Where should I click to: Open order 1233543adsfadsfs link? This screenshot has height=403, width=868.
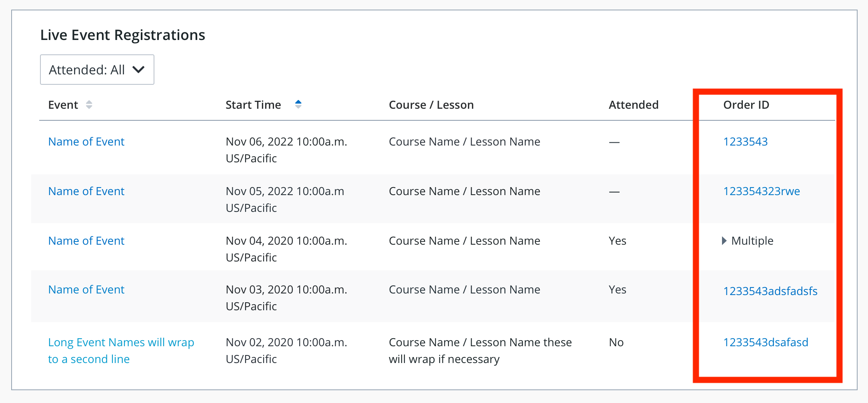770,291
